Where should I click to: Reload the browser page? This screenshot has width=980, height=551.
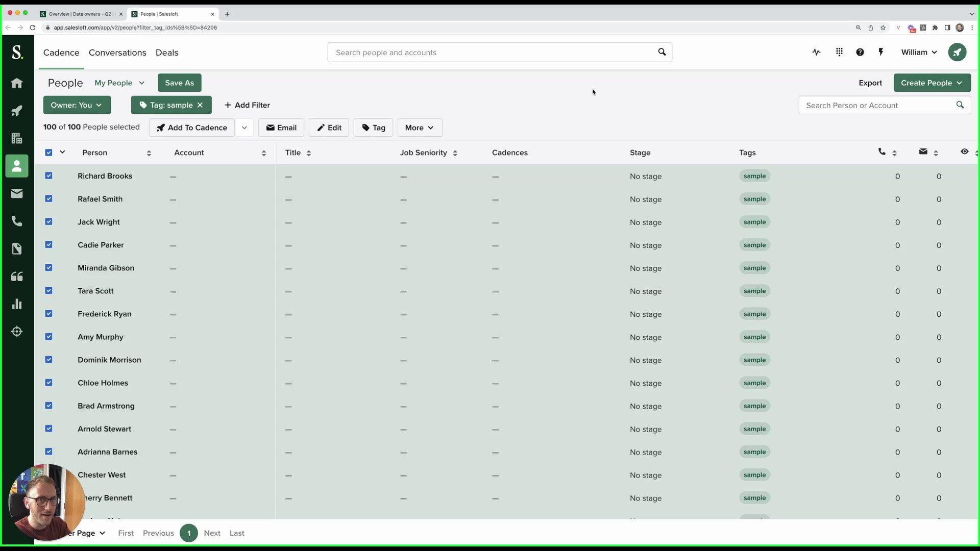(33, 28)
